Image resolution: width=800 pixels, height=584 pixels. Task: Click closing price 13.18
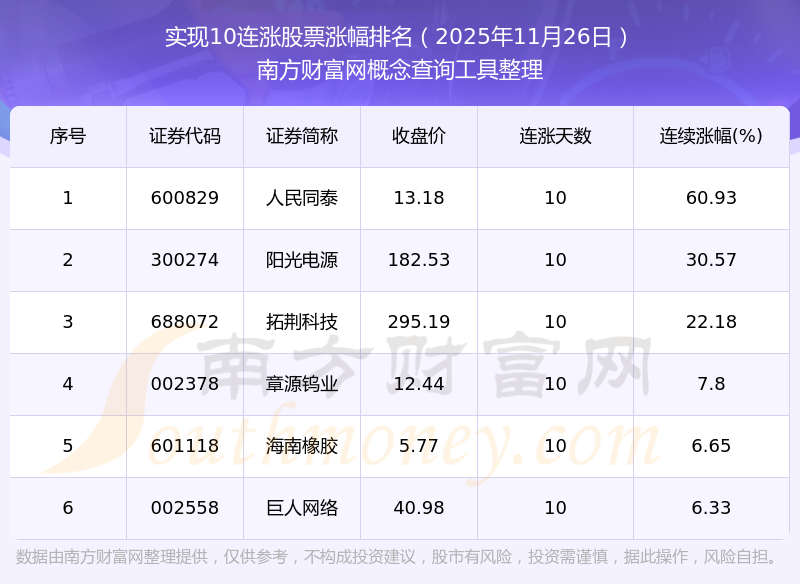[x=419, y=198]
